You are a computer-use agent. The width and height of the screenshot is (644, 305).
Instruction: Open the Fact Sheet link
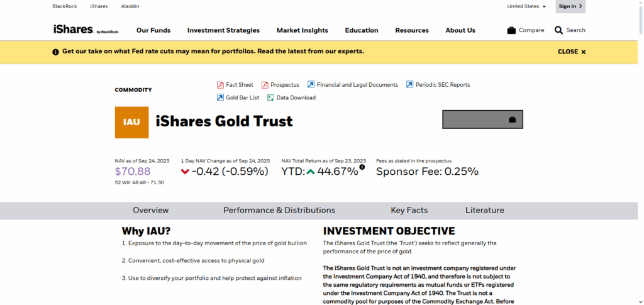point(240,85)
